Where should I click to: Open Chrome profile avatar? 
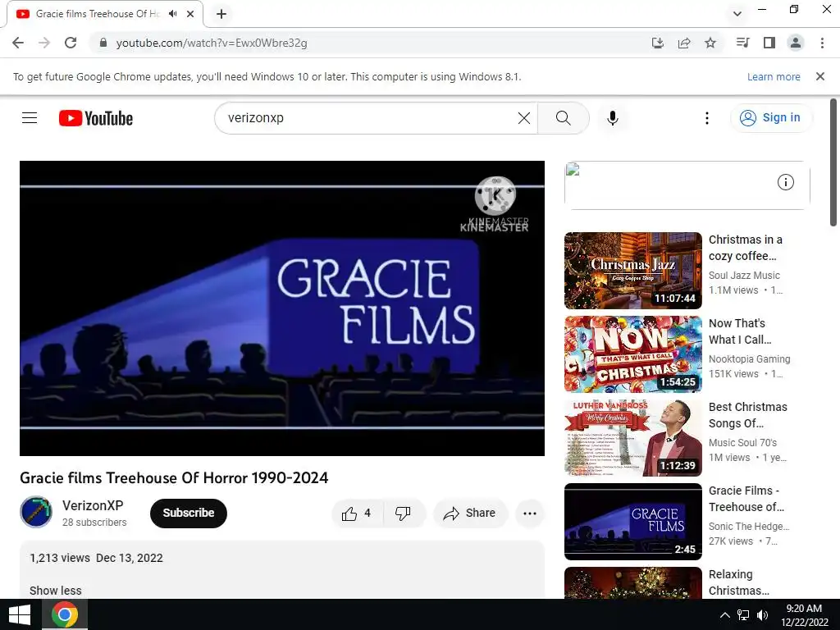click(796, 43)
